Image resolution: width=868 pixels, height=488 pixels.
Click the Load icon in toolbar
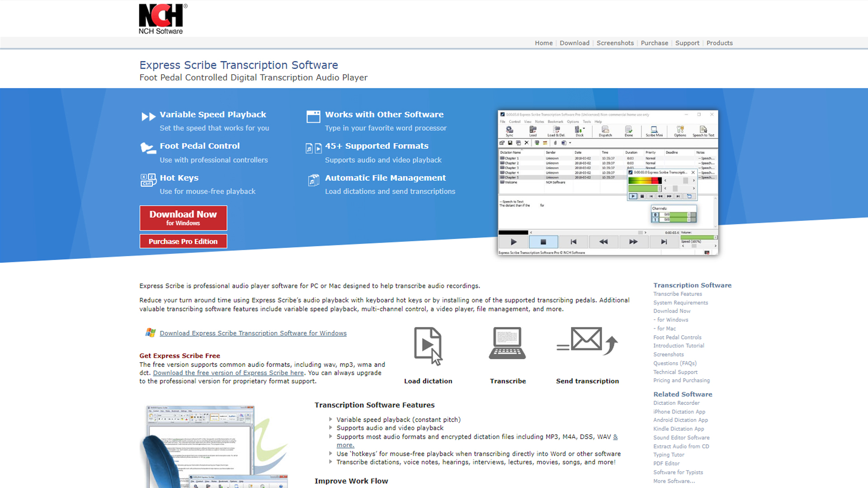tap(532, 131)
